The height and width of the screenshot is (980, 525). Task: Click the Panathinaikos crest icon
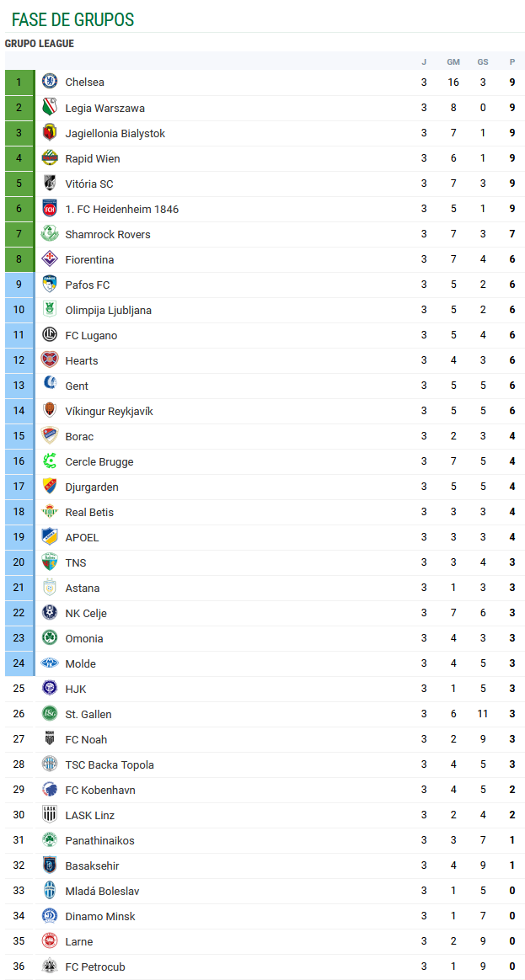coord(50,840)
